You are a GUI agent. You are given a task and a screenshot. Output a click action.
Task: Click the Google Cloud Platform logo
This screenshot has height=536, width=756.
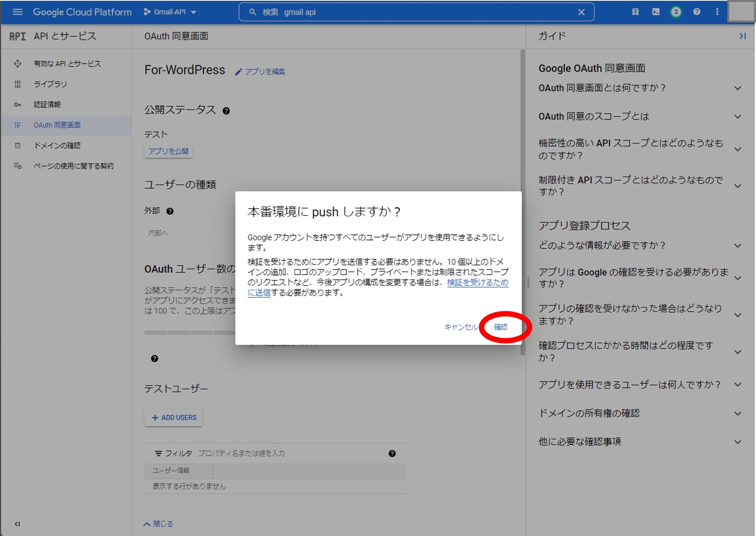coord(82,12)
